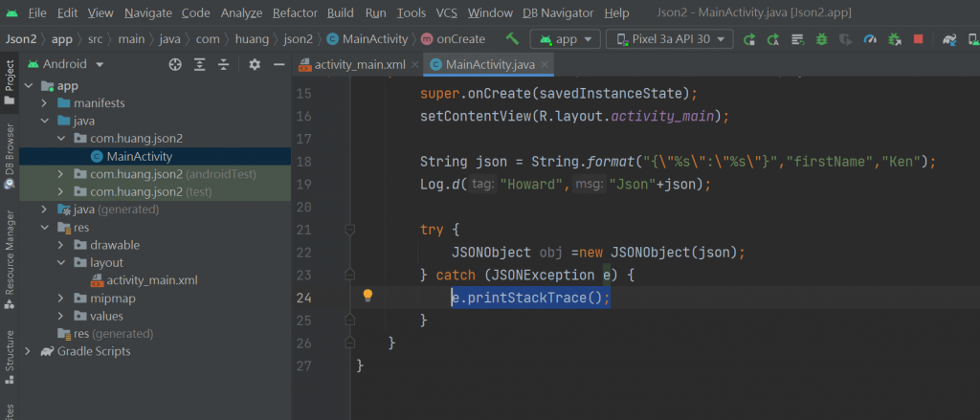Click Apply Changes and Restart Activity icon

tap(773, 39)
